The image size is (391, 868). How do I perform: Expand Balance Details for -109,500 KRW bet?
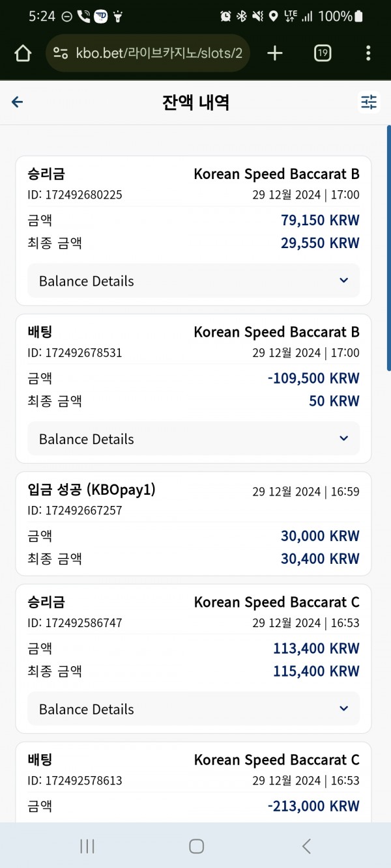pos(194,438)
